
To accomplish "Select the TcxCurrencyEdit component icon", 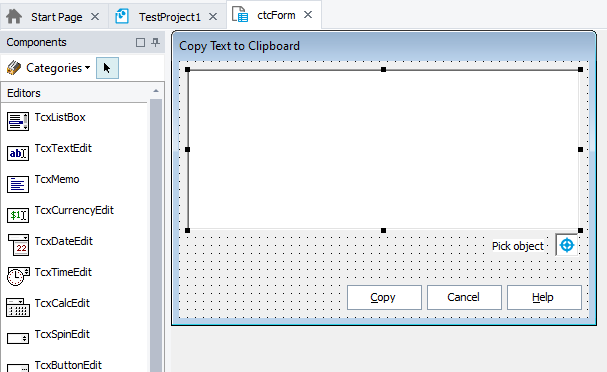I will click(x=18, y=215).
